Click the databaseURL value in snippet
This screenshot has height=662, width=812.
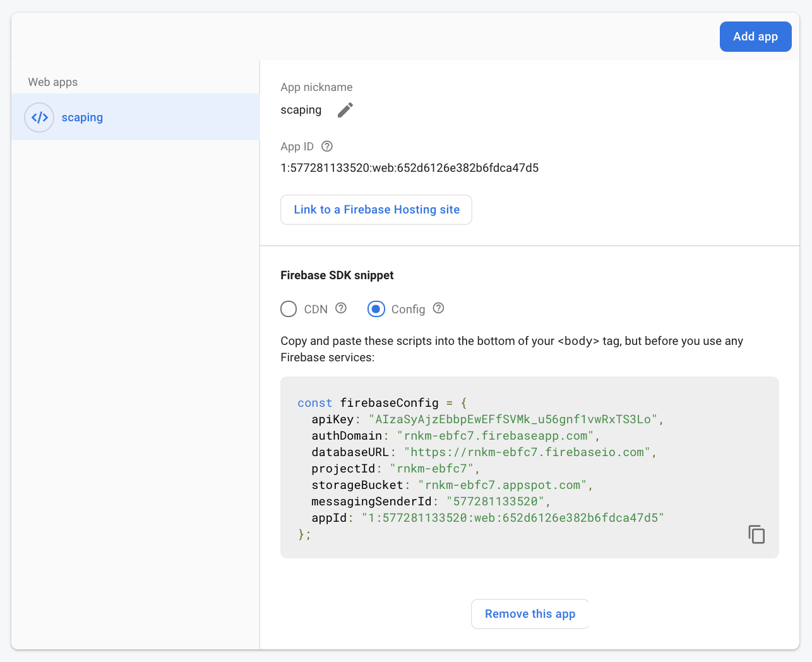tap(527, 452)
